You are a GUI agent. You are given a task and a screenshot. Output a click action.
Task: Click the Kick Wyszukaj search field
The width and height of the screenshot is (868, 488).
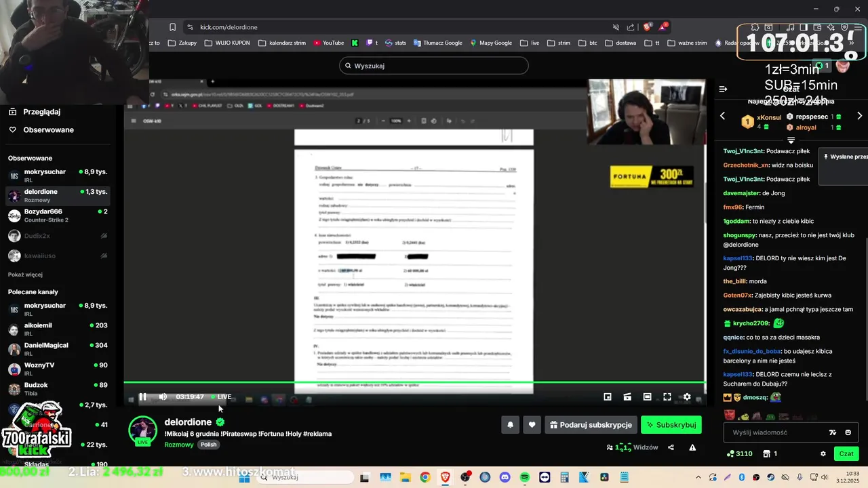point(434,66)
